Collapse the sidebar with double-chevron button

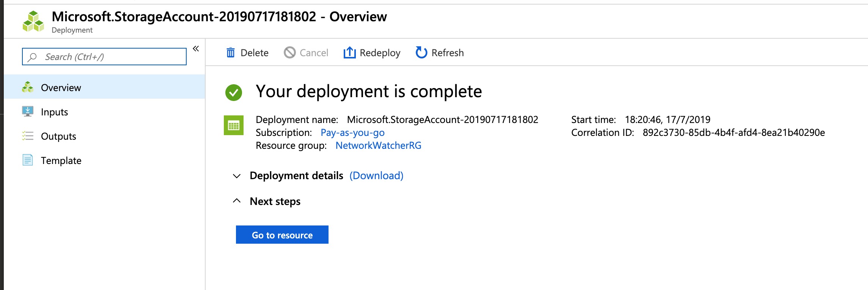pyautogui.click(x=196, y=49)
